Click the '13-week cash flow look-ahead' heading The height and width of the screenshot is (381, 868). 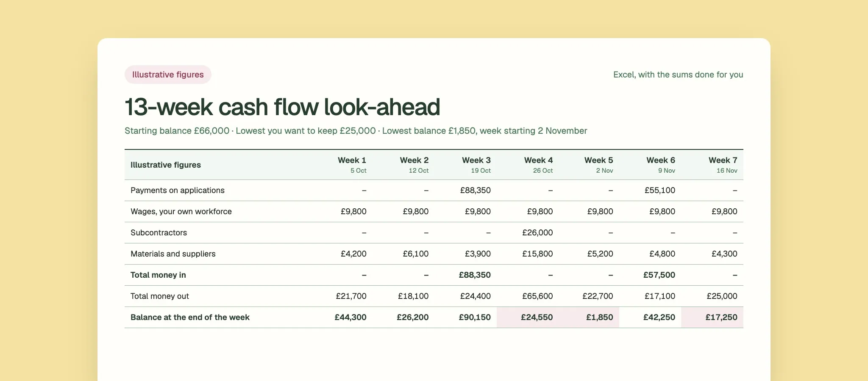coord(282,107)
